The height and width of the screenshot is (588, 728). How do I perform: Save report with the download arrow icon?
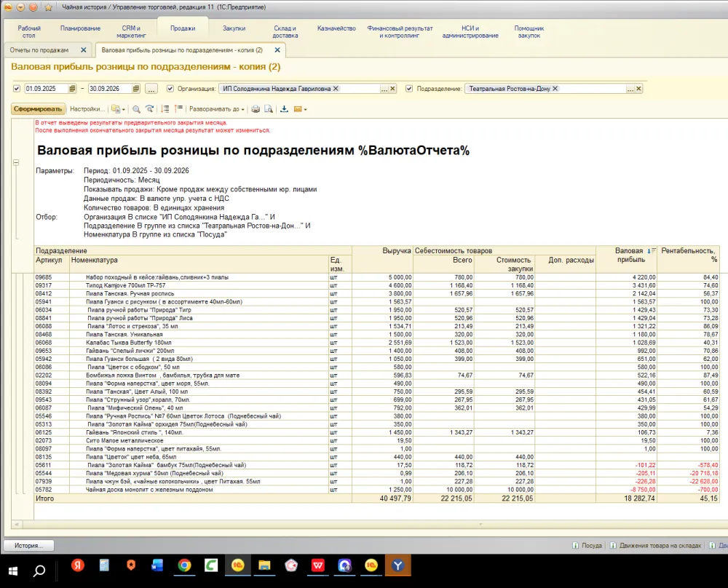click(x=284, y=109)
